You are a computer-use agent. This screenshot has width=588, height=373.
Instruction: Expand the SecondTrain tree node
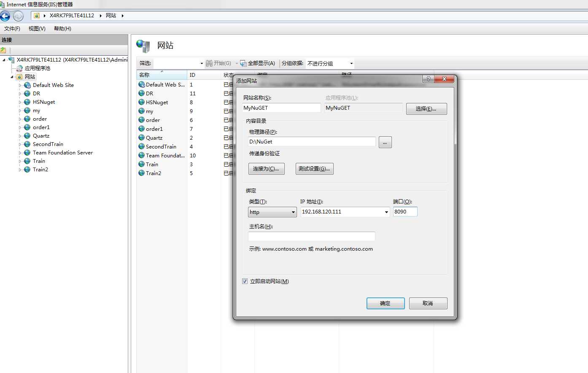tap(20, 144)
